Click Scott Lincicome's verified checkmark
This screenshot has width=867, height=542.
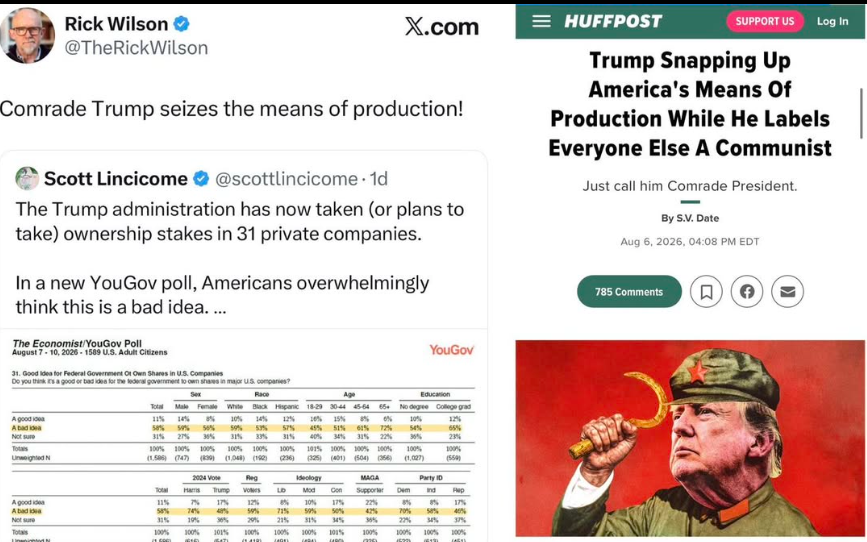pos(201,179)
